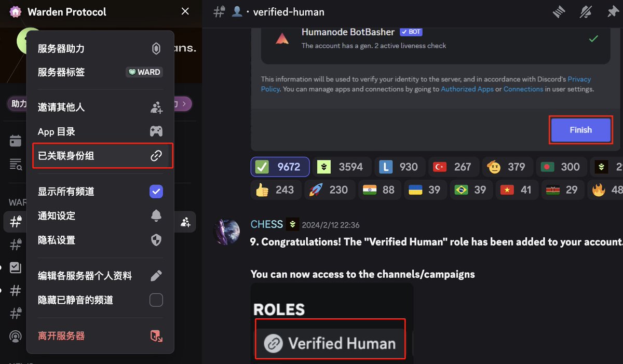
Task: Toggle the Turkey flag reaction with 267
Action: 453,167
